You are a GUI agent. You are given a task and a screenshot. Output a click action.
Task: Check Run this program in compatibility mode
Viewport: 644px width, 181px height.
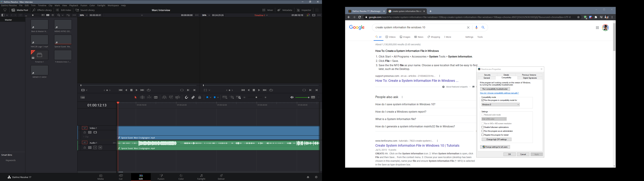pyautogui.click(x=482, y=100)
